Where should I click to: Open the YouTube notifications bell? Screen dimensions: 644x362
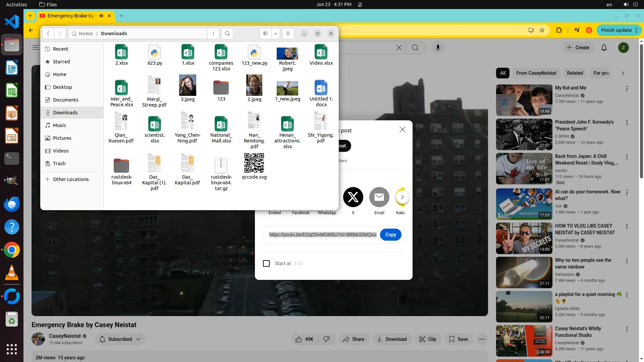(604, 48)
